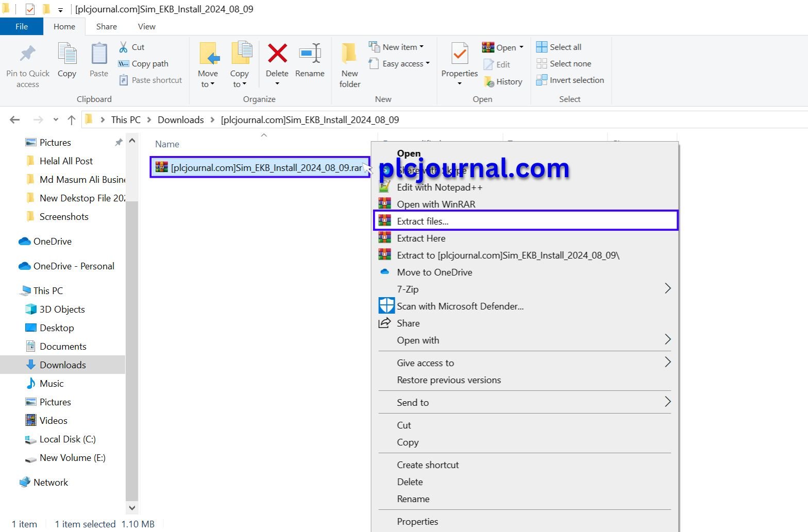Open the File tab
The image size is (808, 532).
coord(22,27)
